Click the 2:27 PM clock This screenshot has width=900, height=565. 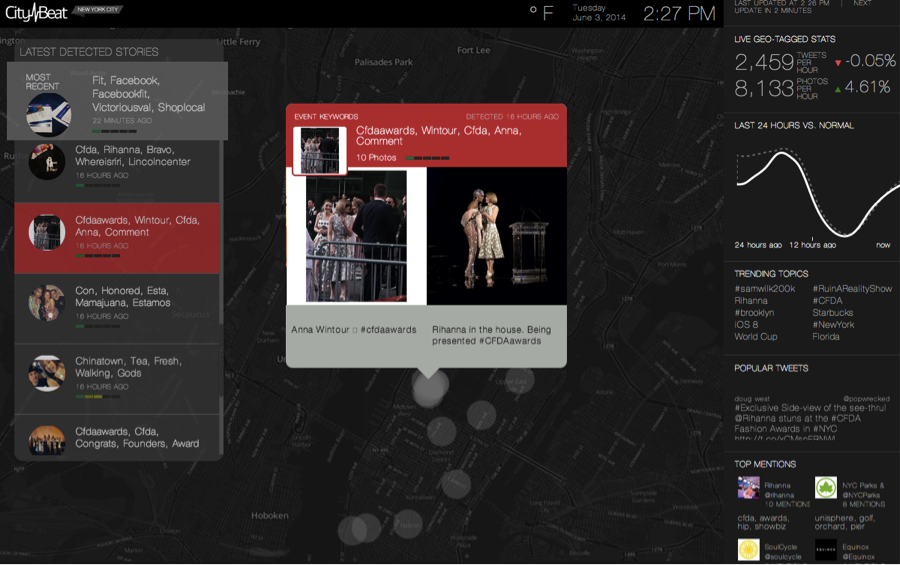coord(679,14)
